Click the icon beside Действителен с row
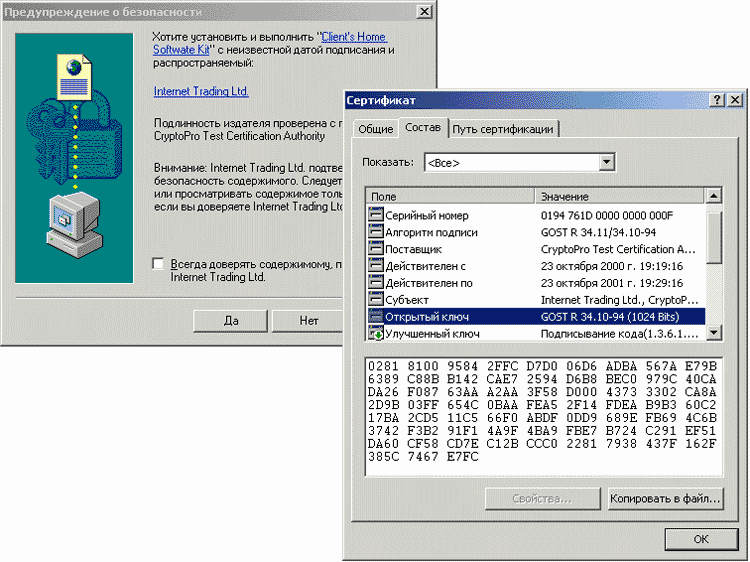The image size is (750, 562). pos(376,265)
